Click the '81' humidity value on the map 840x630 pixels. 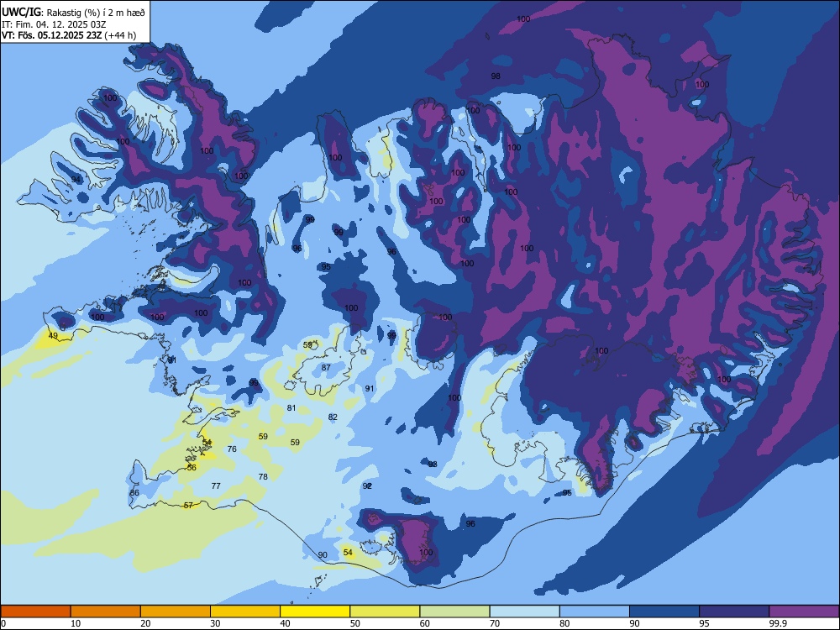291,407
